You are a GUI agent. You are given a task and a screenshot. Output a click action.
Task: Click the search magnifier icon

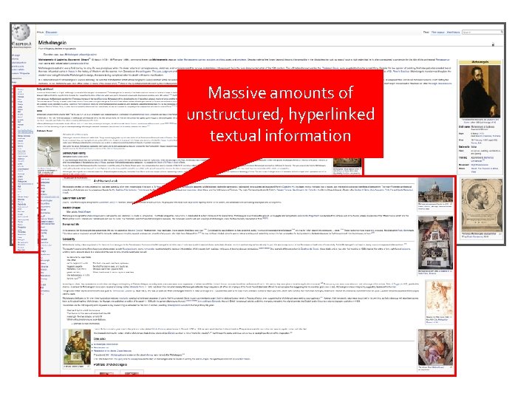502,33
